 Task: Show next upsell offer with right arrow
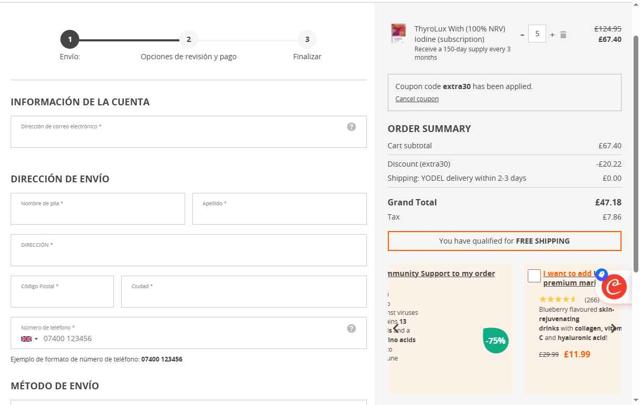[613, 328]
